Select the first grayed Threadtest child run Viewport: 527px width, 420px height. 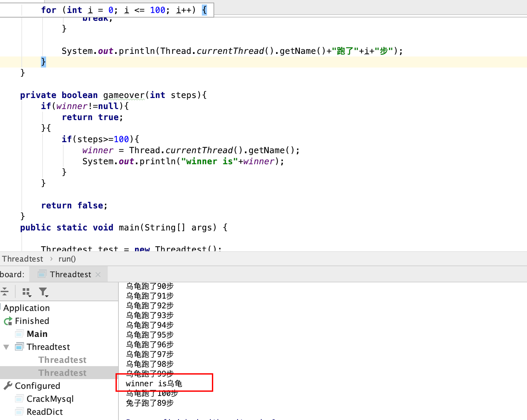click(x=62, y=360)
